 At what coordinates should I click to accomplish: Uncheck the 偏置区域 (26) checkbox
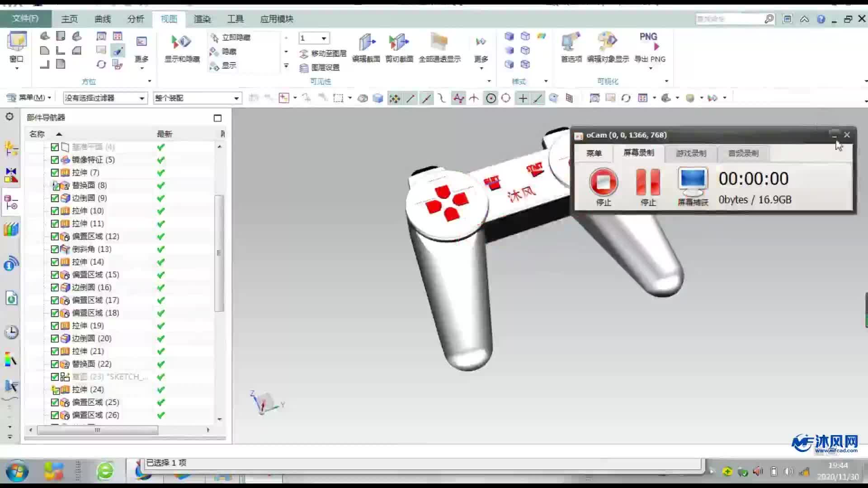pyautogui.click(x=55, y=415)
